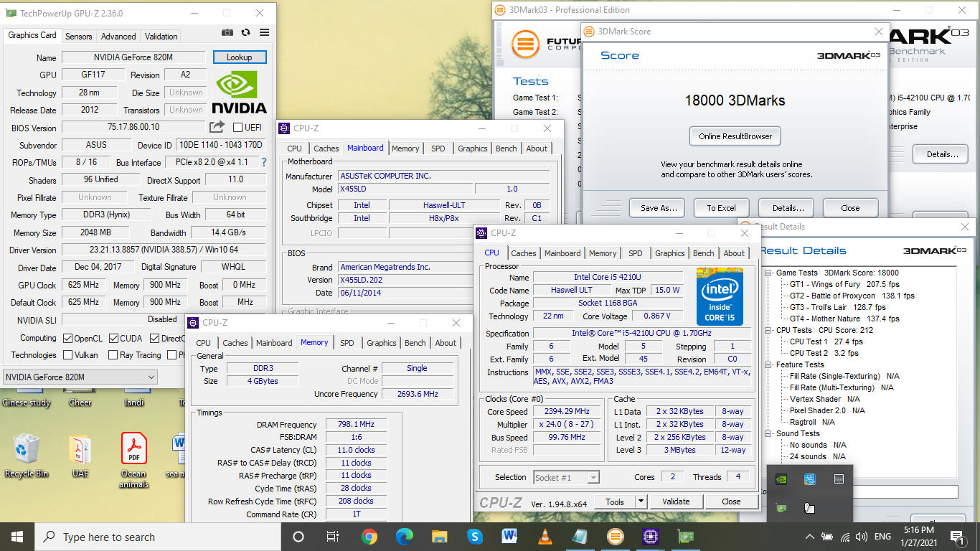This screenshot has width=980, height=551.
Task: Open Word from the taskbar
Action: coord(509,537)
